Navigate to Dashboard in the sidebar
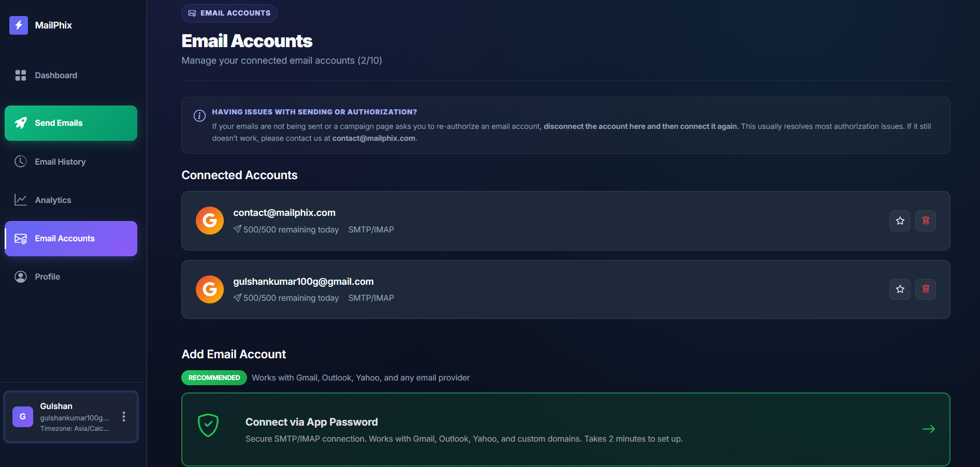Viewport: 980px width, 467px height. (x=55, y=75)
